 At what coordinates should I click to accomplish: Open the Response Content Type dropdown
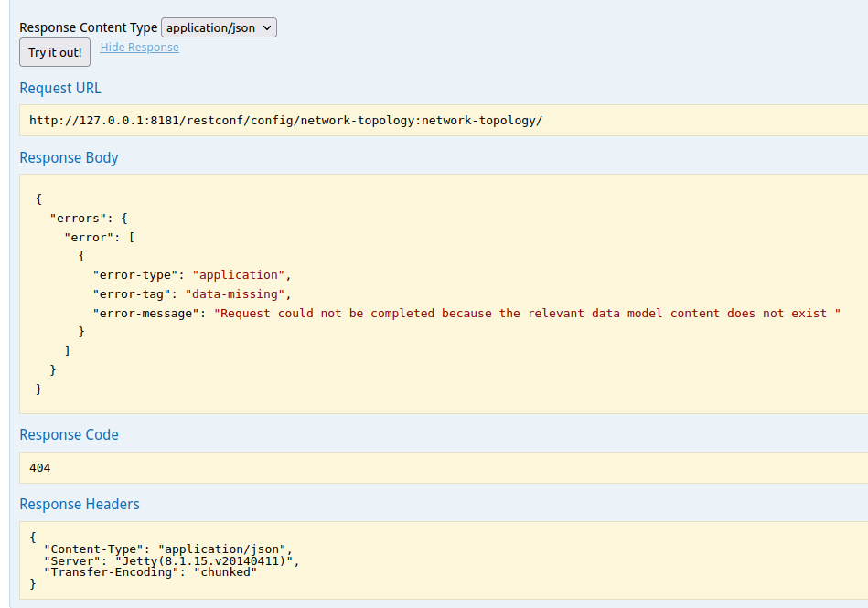(x=219, y=28)
